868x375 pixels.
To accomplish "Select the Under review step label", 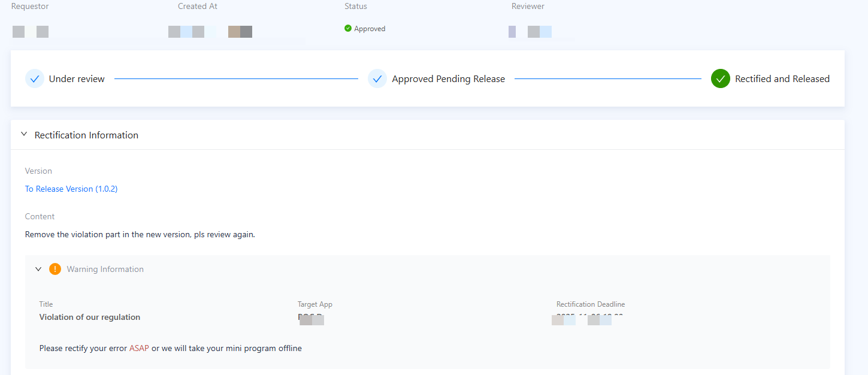I will pos(77,79).
